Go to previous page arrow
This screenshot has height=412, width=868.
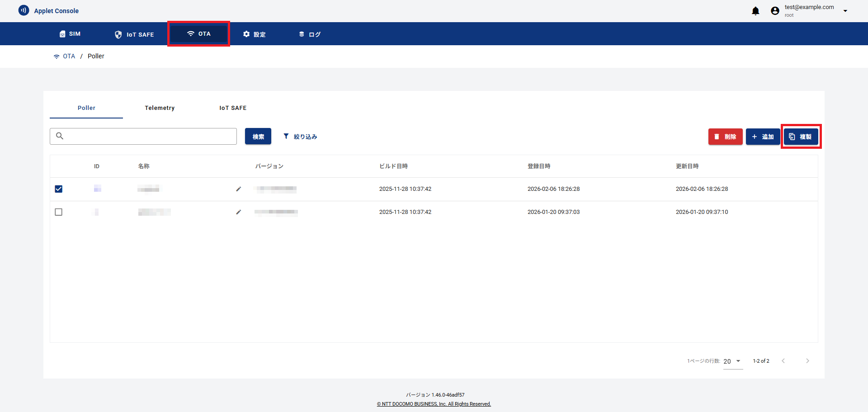pos(783,361)
